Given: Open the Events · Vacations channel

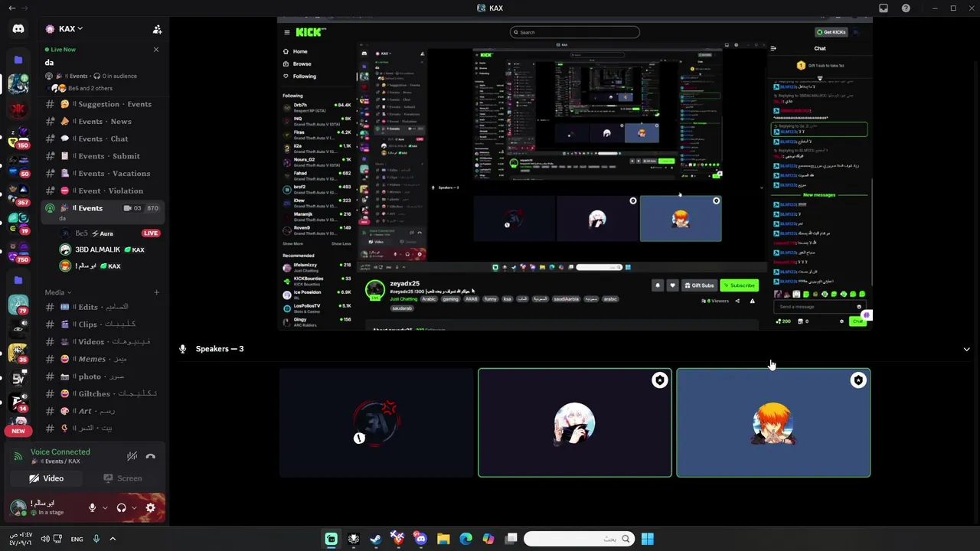Looking at the screenshot, I should pos(102,174).
